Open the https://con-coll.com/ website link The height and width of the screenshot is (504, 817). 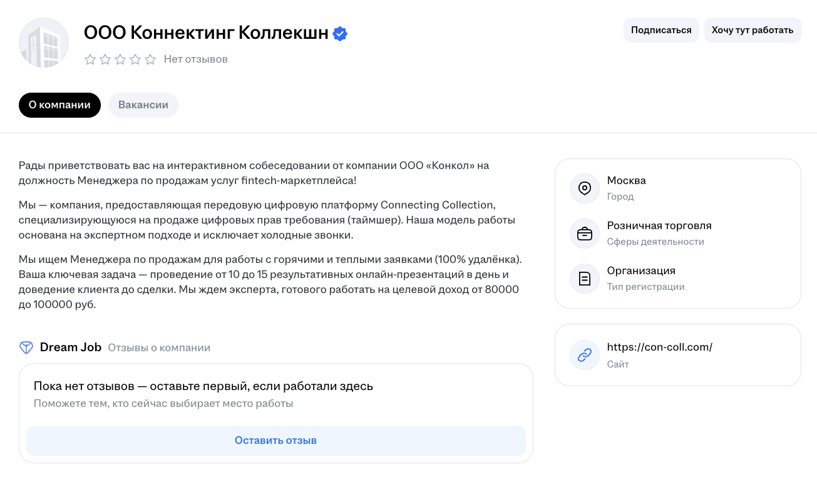pos(659,347)
